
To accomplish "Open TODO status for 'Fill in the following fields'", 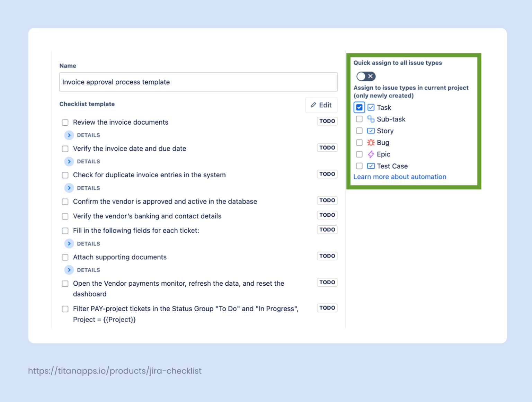I will (327, 230).
